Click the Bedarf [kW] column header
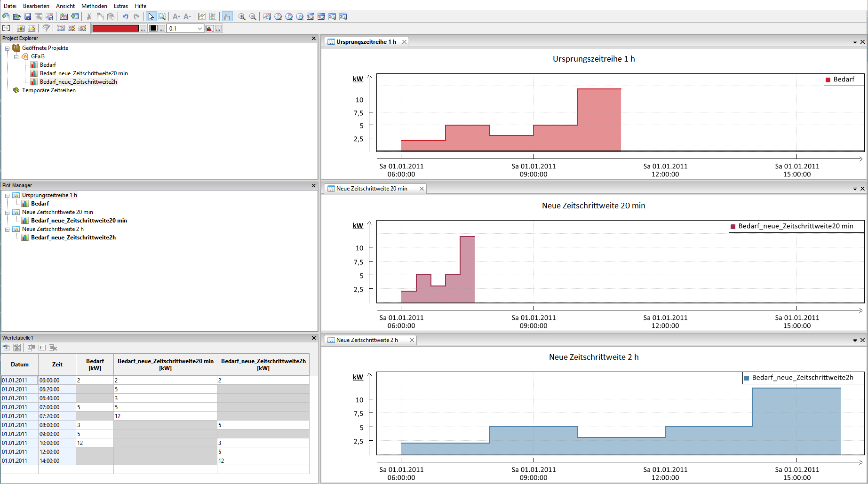868x484 pixels. point(95,365)
